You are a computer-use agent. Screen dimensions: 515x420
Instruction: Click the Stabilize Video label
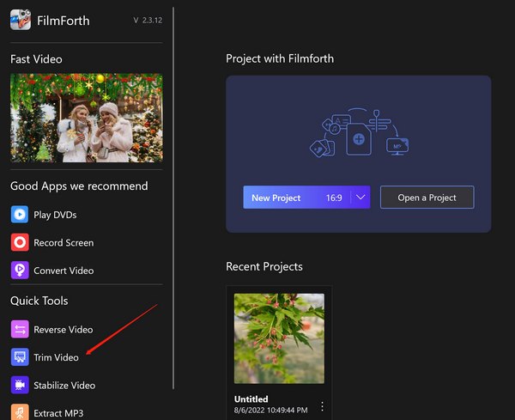point(64,385)
